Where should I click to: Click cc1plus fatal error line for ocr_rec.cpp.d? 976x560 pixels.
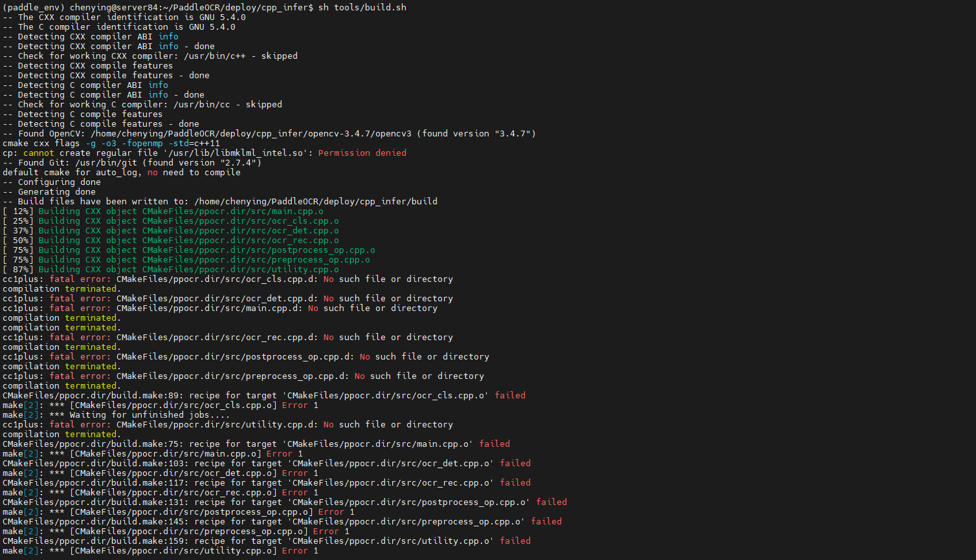coord(228,337)
